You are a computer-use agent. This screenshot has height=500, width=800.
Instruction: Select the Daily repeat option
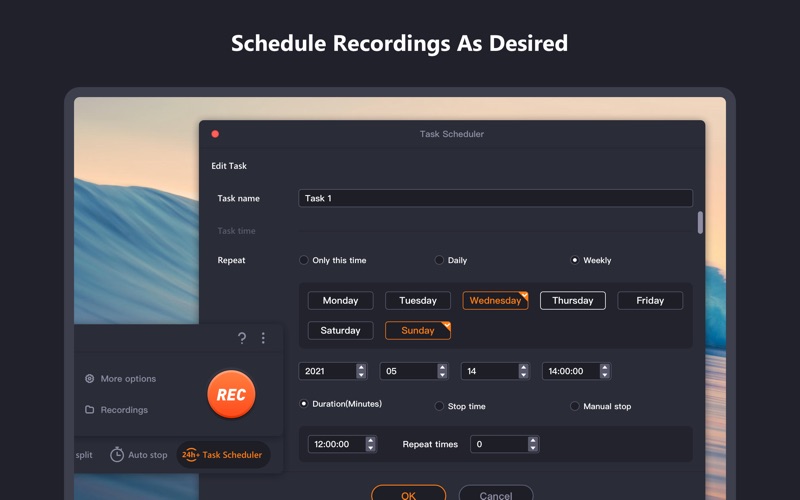[x=439, y=260]
